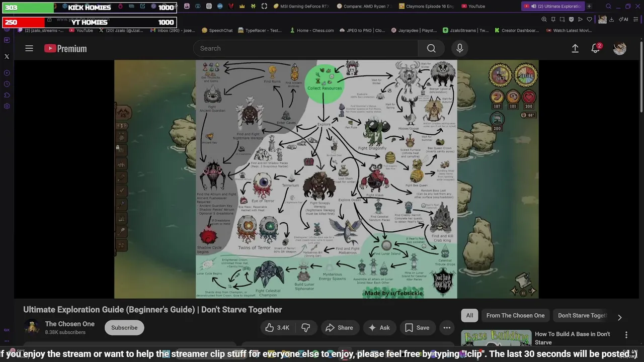Click the YouTube search field
This screenshot has height=362, width=644.
coord(305,48)
